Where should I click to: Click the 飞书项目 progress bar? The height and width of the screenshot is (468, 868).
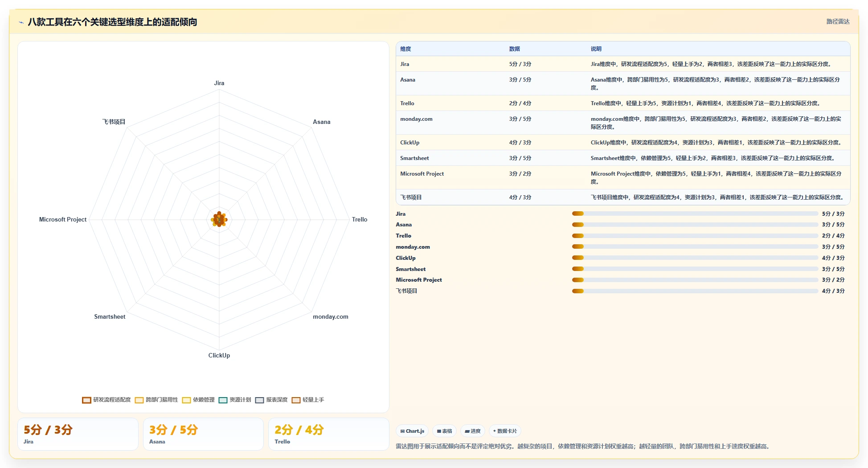695,291
